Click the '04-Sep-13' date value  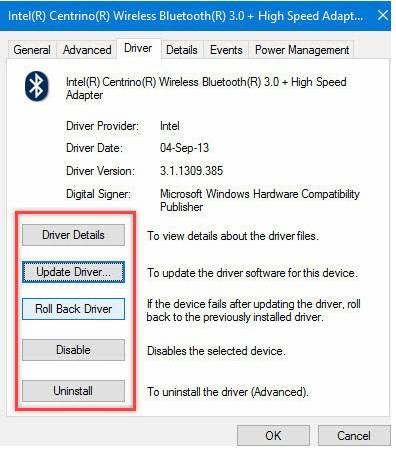[x=184, y=148]
